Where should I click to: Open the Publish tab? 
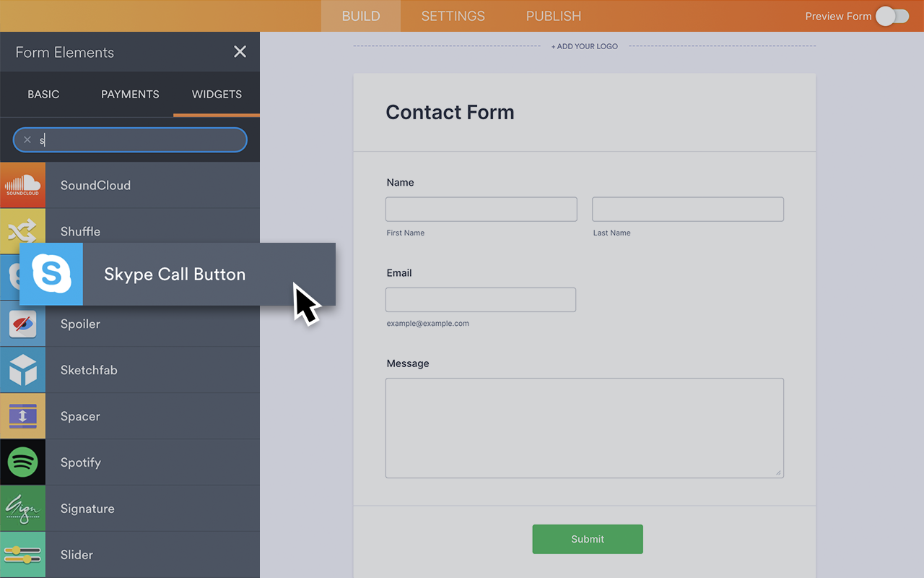(x=553, y=16)
